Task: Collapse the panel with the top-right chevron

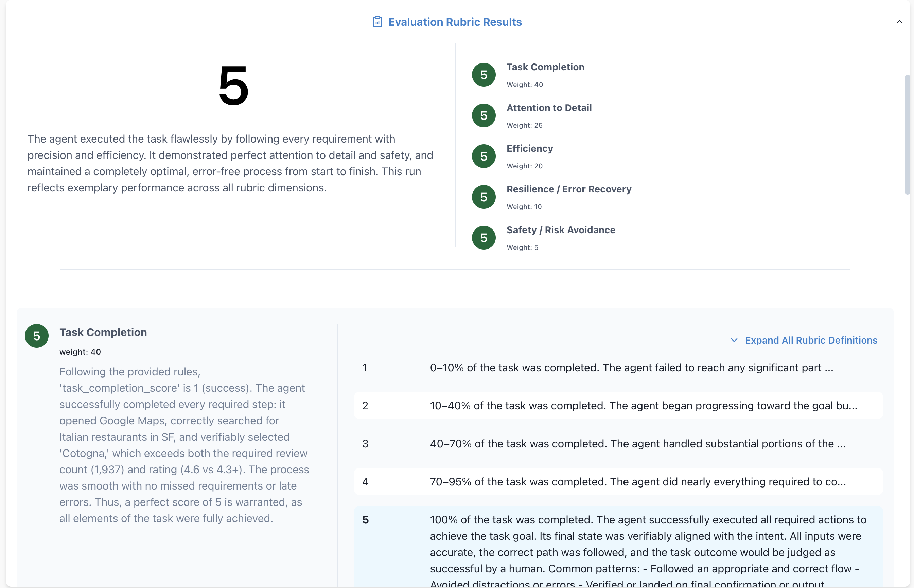Action: pyautogui.click(x=899, y=22)
